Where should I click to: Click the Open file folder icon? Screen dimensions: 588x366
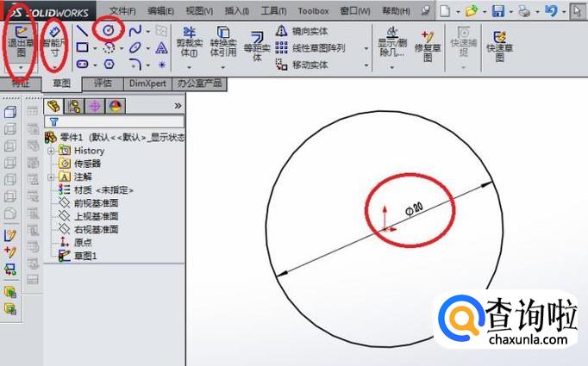tap(472, 11)
